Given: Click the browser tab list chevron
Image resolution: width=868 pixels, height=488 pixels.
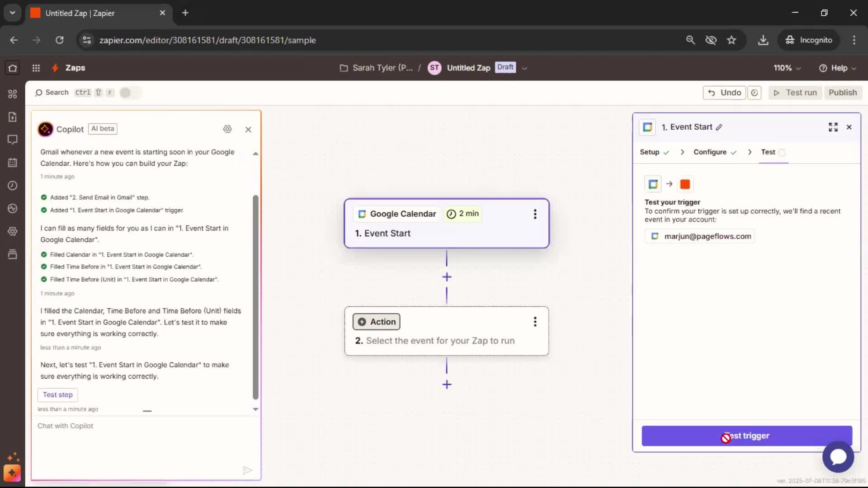Looking at the screenshot, I should click(x=12, y=13).
